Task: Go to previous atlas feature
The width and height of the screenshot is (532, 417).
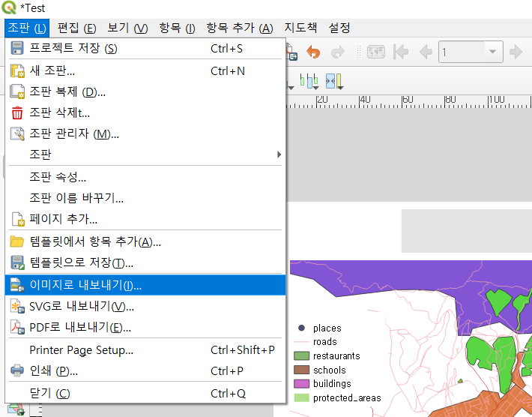Action: click(426, 52)
